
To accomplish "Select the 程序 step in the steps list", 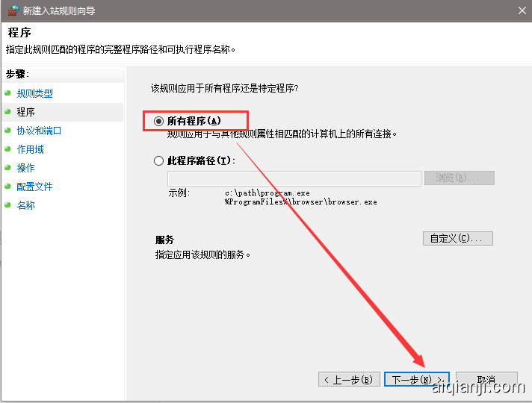I will click(25, 112).
